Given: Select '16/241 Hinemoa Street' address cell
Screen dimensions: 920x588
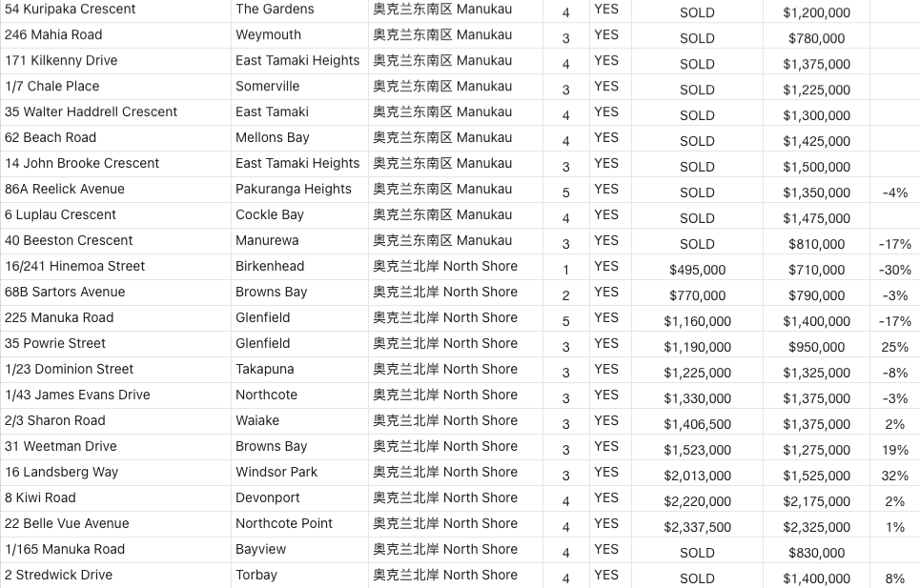Looking at the screenshot, I should [115, 268].
